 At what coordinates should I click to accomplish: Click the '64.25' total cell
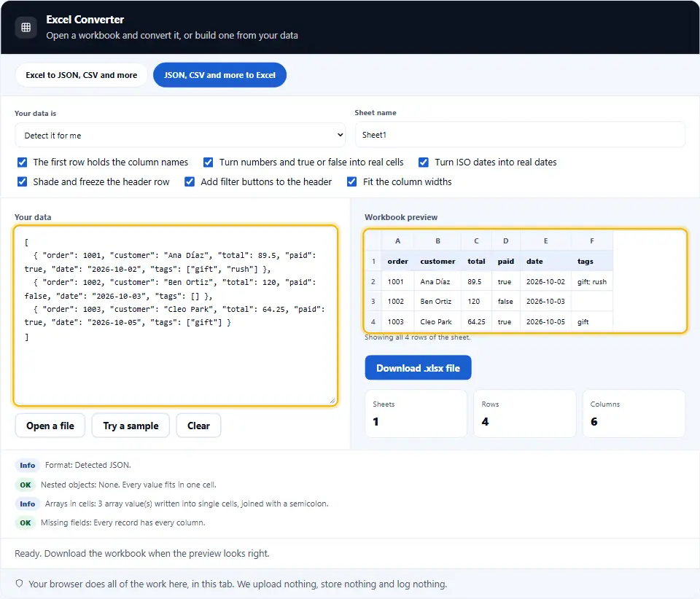(476, 321)
